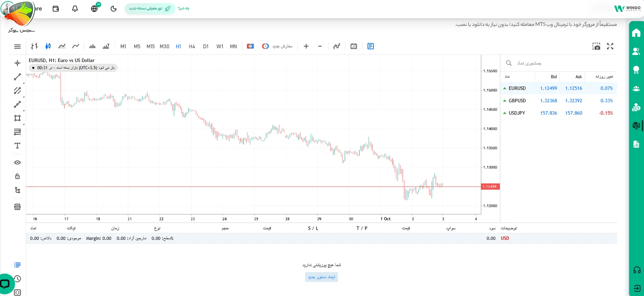Switch to D1 timeframe
This screenshot has width=644, height=296.
[206, 46]
